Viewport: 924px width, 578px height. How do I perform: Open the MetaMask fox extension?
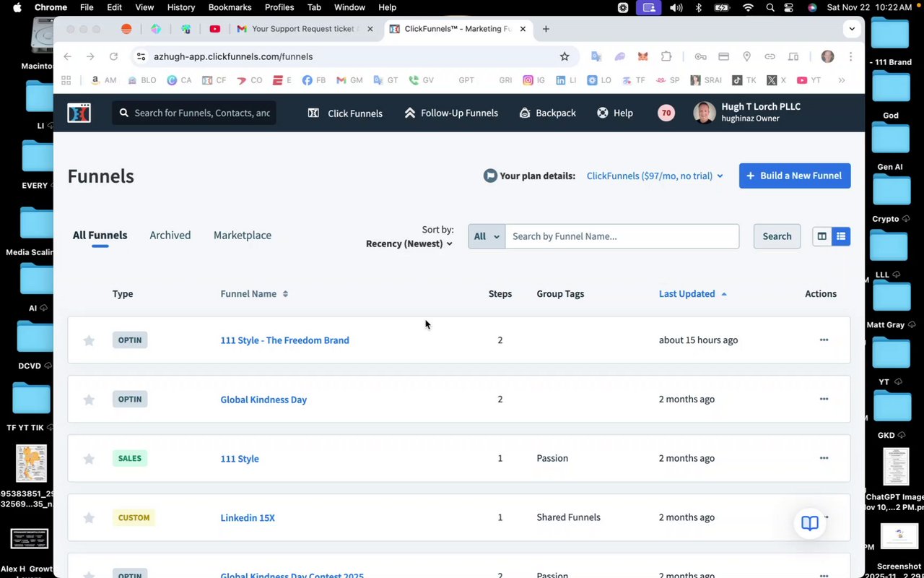point(642,56)
